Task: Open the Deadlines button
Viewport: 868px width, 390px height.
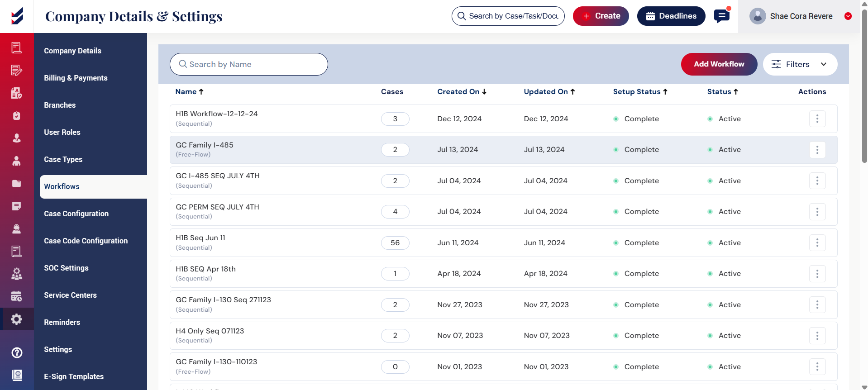Action: 671,16
